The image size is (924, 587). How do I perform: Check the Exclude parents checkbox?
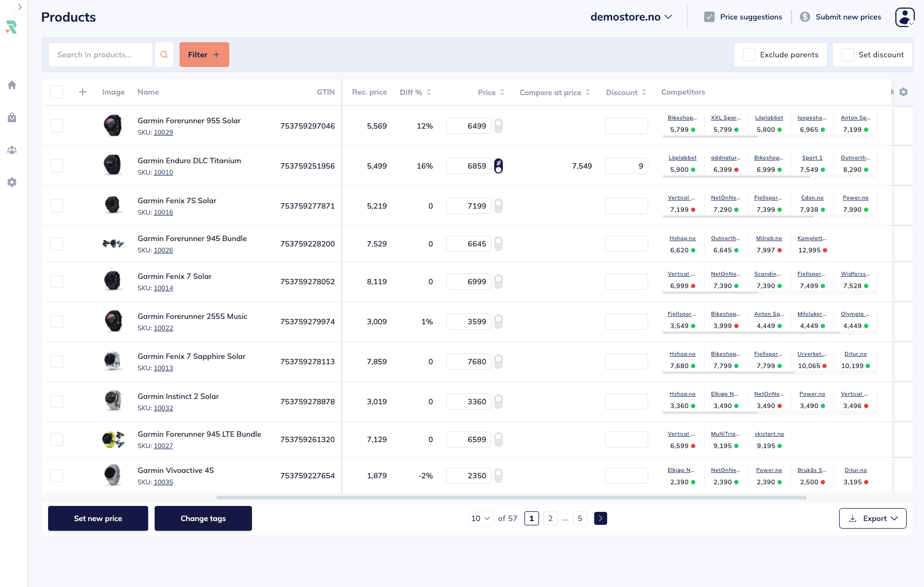[x=749, y=55]
